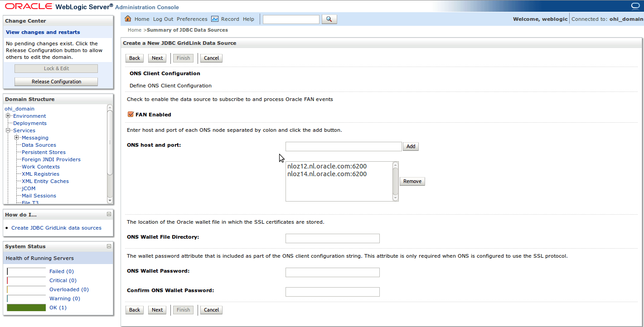The height and width of the screenshot is (327, 644).
Task: Click the bottom Cancel button
Action: click(211, 310)
